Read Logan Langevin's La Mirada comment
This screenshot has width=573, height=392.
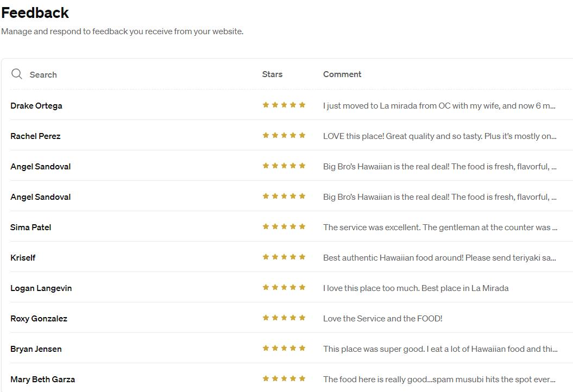tap(416, 288)
